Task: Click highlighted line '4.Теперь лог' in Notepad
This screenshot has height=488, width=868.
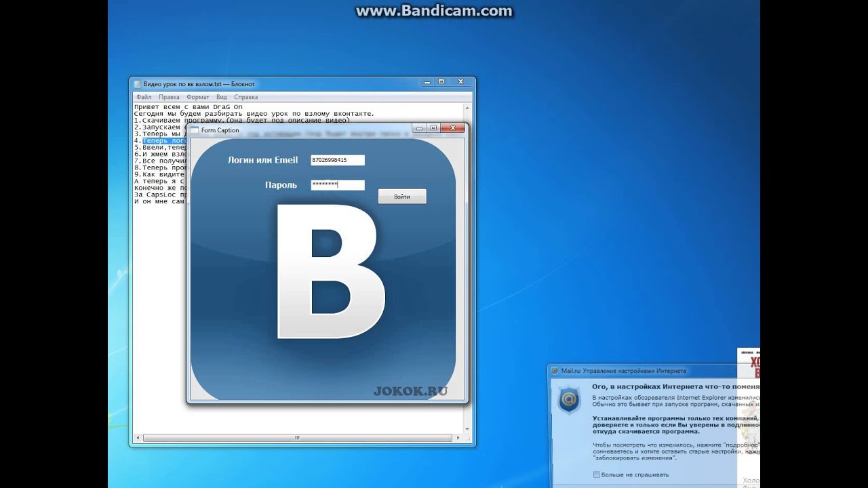Action: click(160, 141)
